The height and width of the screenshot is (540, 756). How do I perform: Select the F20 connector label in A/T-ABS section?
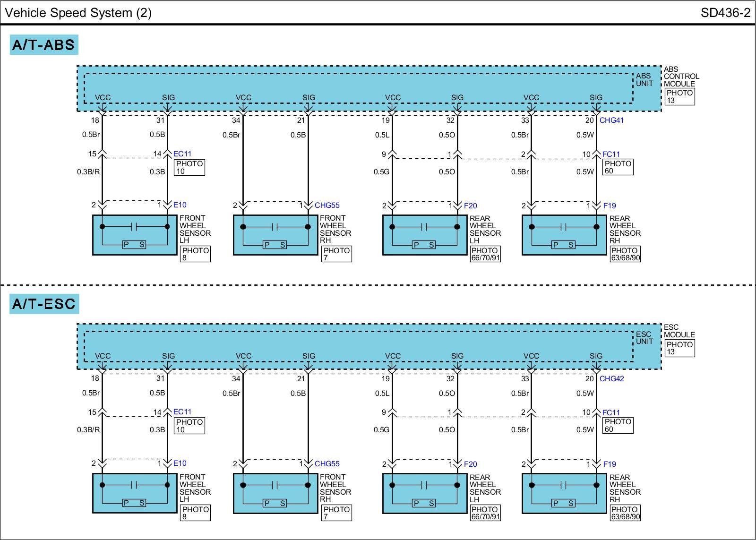point(471,206)
